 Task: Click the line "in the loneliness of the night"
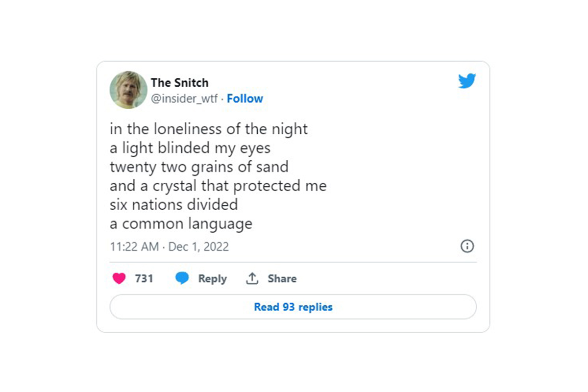pos(209,129)
